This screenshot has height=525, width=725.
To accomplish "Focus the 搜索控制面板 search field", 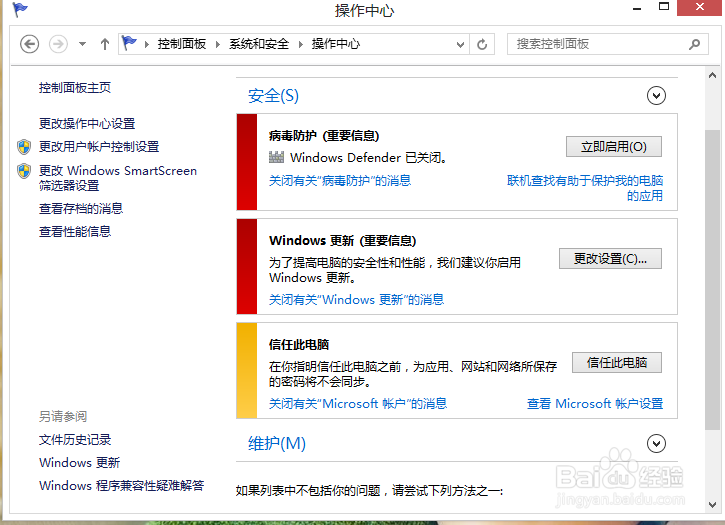I will [x=608, y=44].
